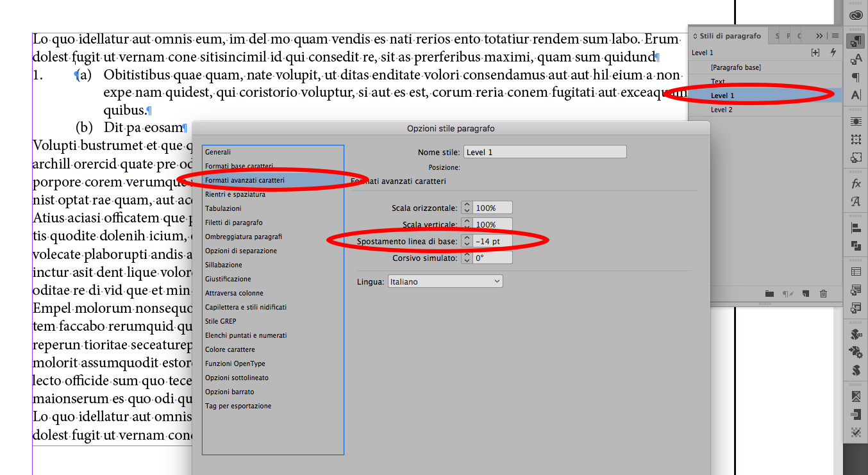Image resolution: width=868 pixels, height=475 pixels.
Task: Click the Scala orizzontale stepper arrows
Action: 467,208
